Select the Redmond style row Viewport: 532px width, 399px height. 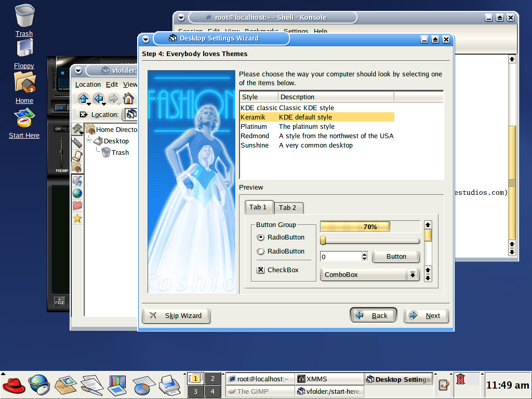coord(317,136)
